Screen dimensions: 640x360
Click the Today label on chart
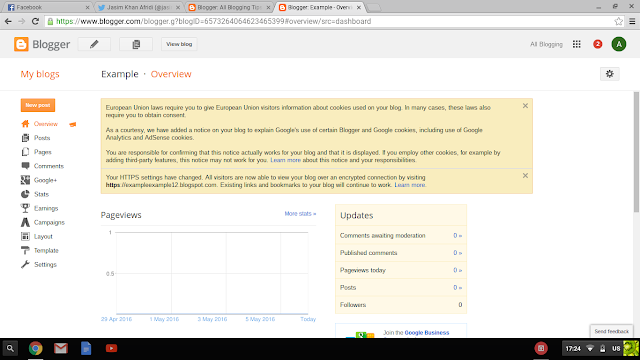tap(308, 319)
